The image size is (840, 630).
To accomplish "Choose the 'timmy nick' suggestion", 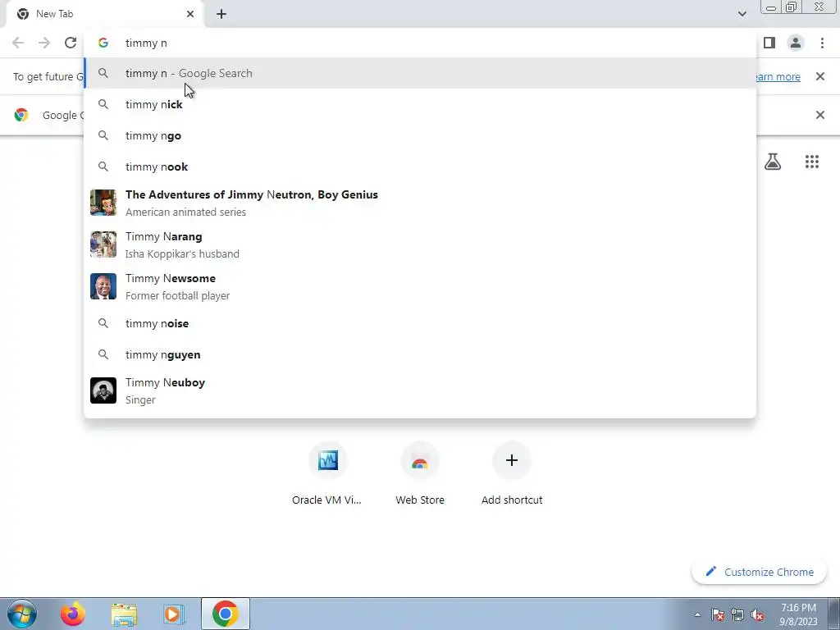I will (420, 104).
